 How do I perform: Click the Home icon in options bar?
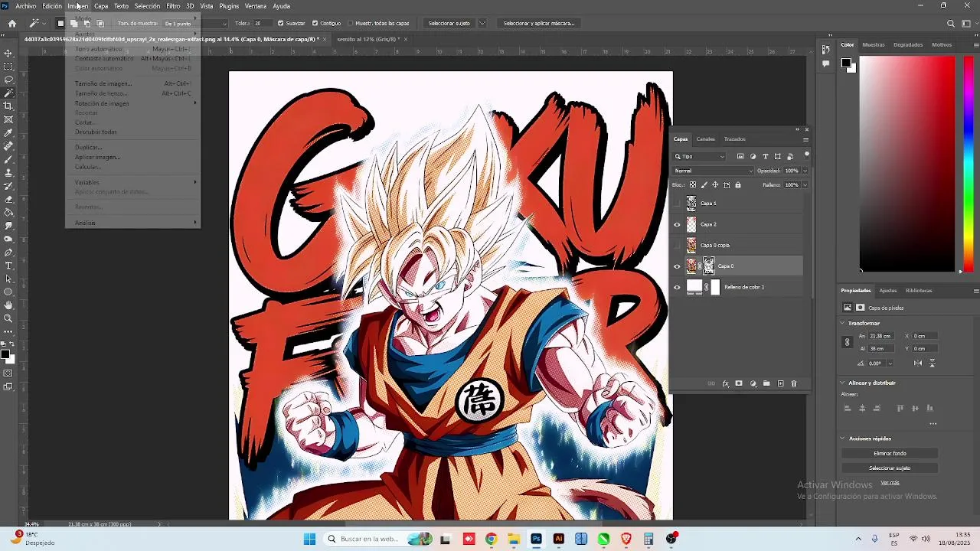12,24
